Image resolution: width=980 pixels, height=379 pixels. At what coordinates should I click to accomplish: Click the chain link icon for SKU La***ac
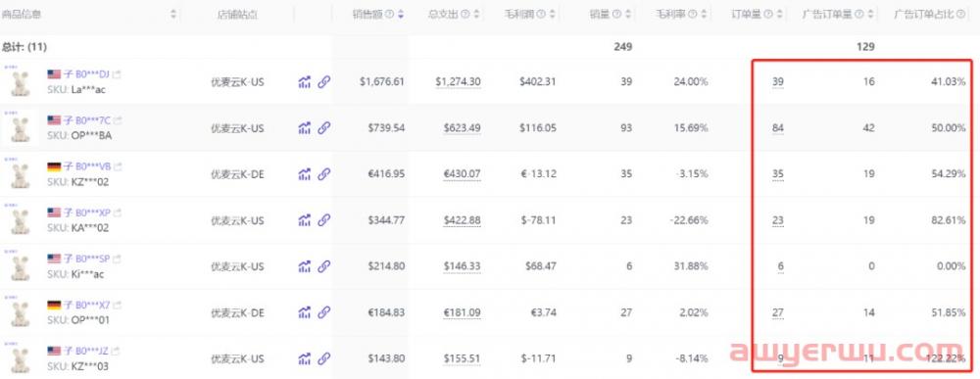pos(323,82)
